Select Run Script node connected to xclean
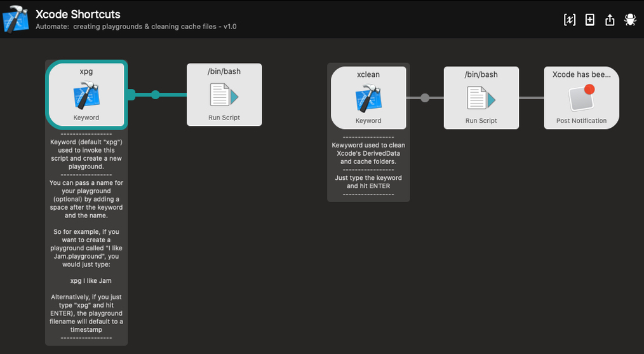The height and width of the screenshot is (354, 644). click(x=481, y=98)
